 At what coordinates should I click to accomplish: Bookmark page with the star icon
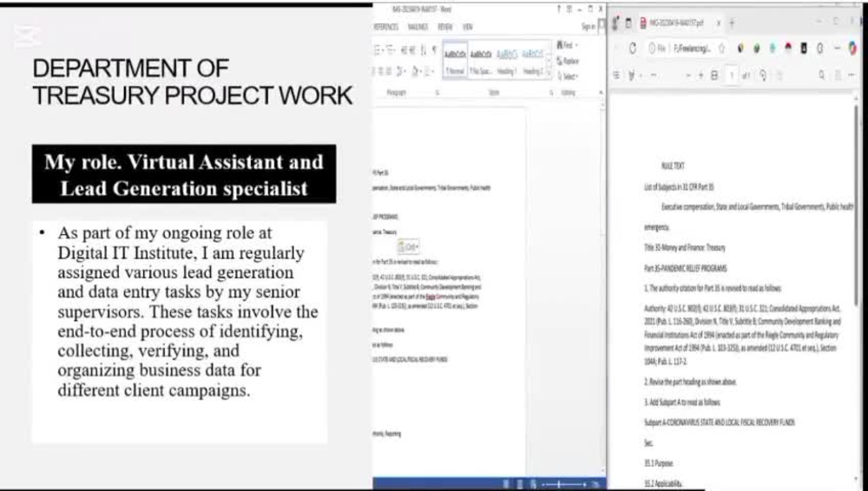pyautogui.click(x=721, y=49)
